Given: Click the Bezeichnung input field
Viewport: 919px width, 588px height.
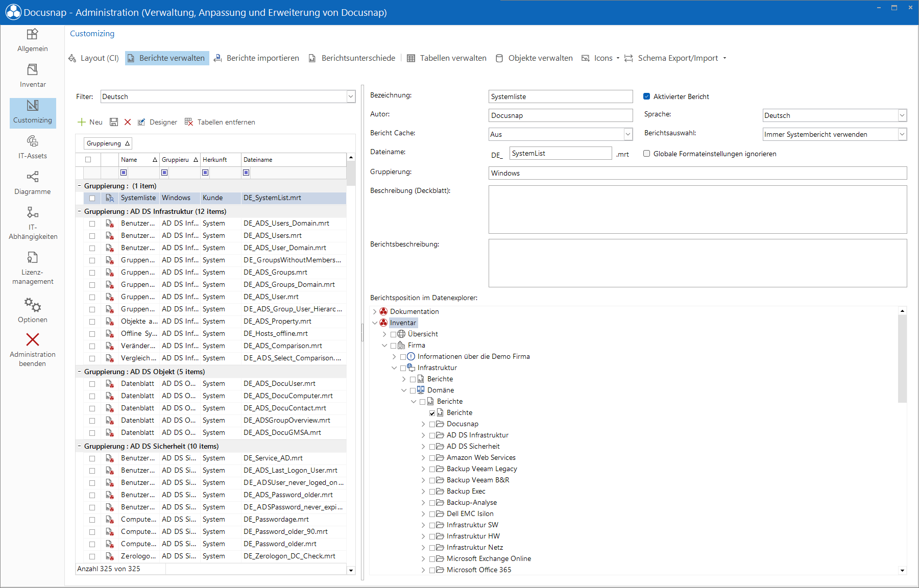Looking at the screenshot, I should 561,96.
